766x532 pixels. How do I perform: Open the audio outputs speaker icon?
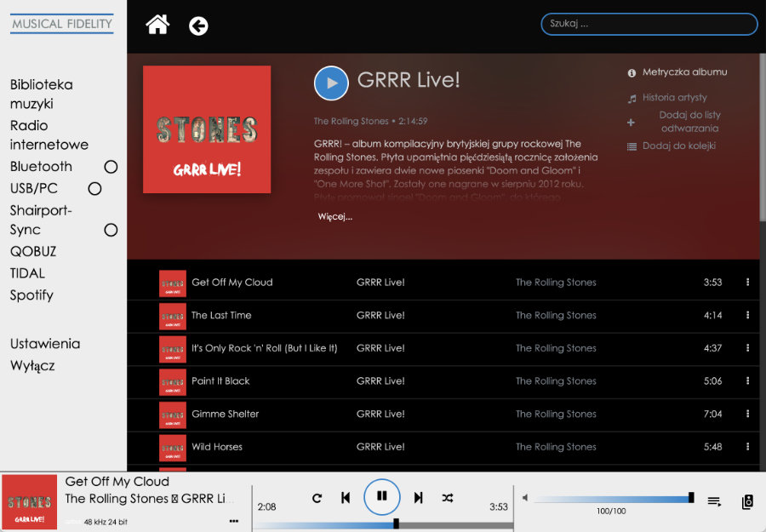point(747,501)
